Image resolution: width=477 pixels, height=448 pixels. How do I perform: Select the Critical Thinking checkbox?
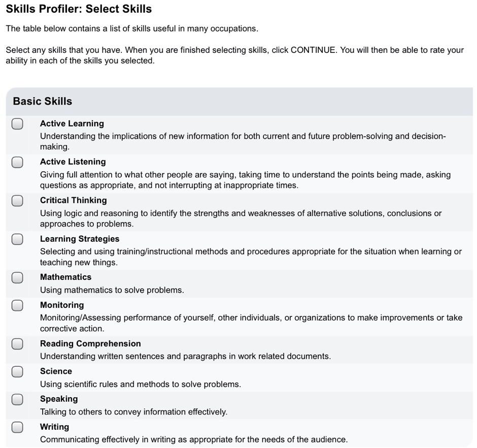click(x=17, y=201)
